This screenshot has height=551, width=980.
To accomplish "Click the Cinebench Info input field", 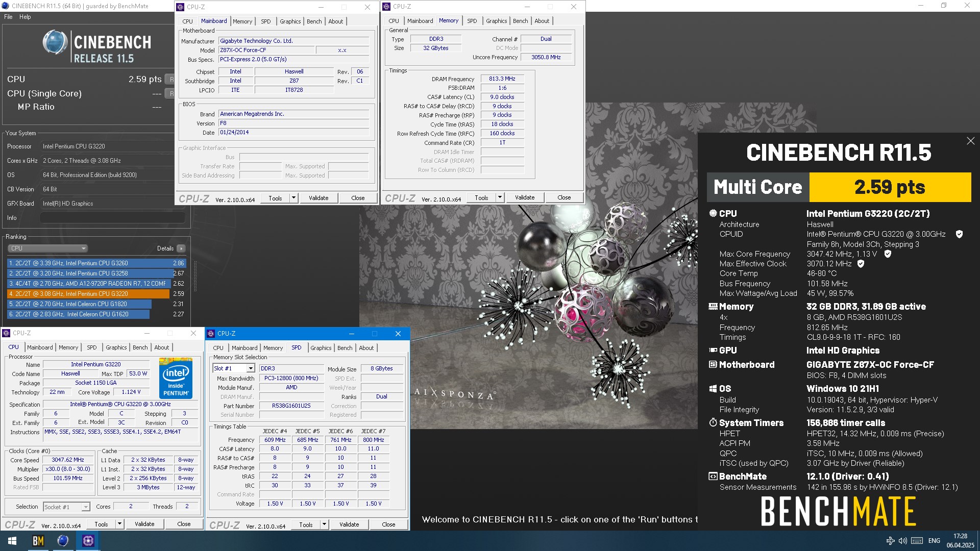I will coord(113,218).
